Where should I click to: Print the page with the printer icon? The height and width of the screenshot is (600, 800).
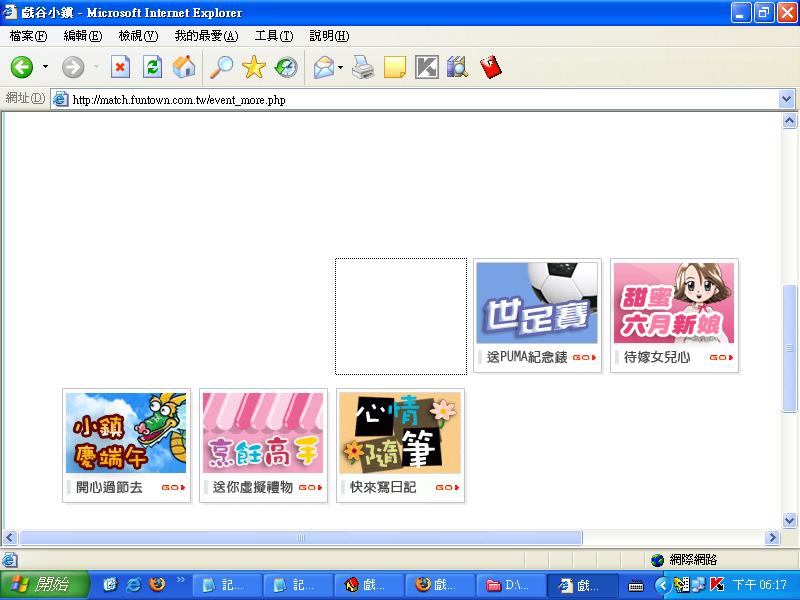[x=363, y=67]
